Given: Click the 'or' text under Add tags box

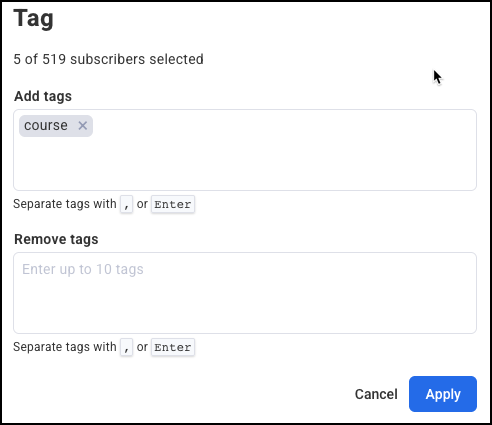Looking at the screenshot, I should [142, 204].
